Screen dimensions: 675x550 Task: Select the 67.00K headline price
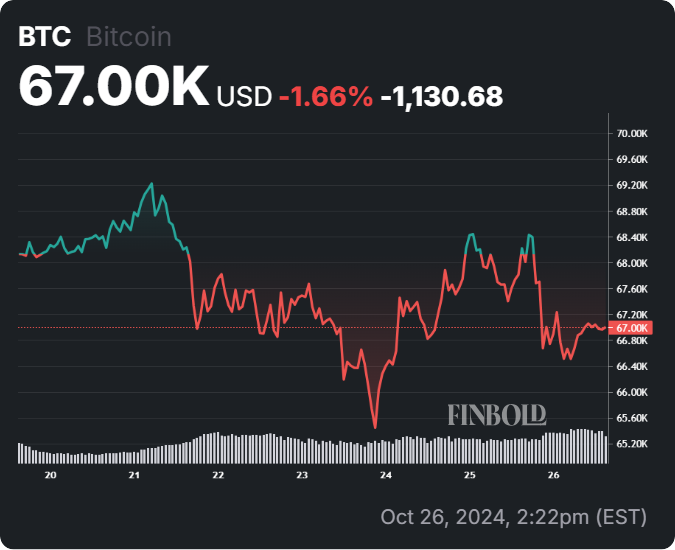(x=113, y=87)
